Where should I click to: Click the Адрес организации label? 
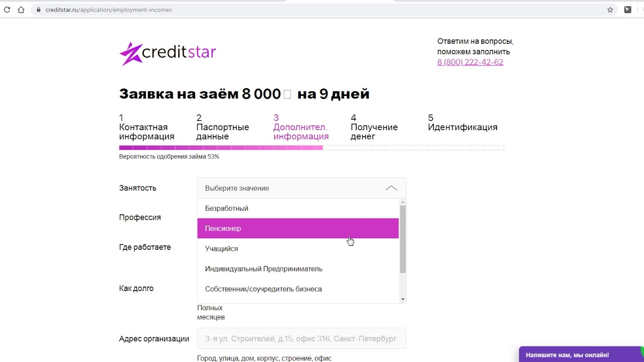tap(154, 339)
